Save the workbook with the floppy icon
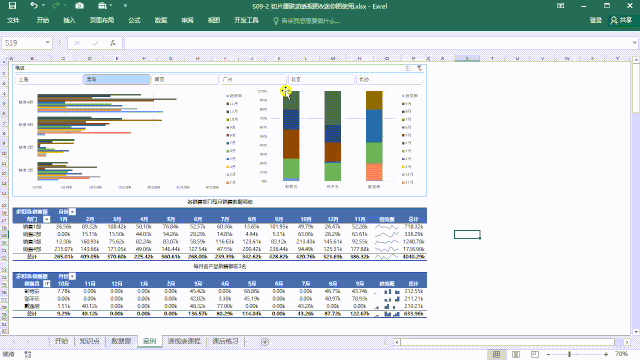Image resolution: width=640 pixels, height=360 pixels. (x=13, y=6)
